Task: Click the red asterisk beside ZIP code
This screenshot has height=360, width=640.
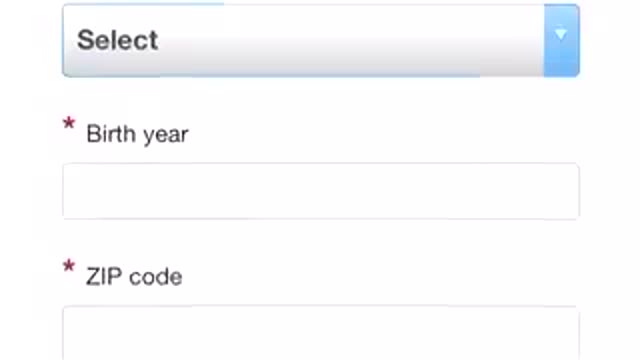Action: [x=69, y=266]
